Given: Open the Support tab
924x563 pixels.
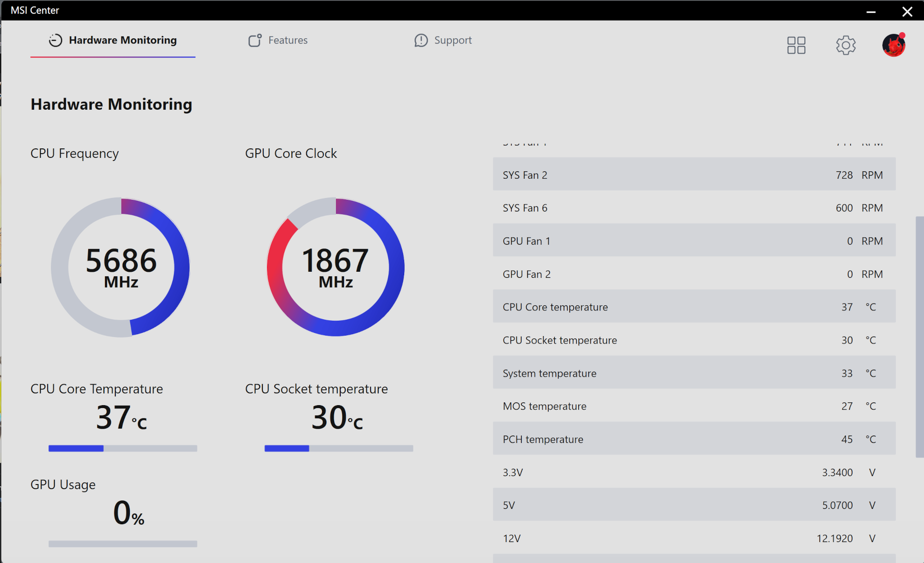Looking at the screenshot, I should [x=452, y=41].
